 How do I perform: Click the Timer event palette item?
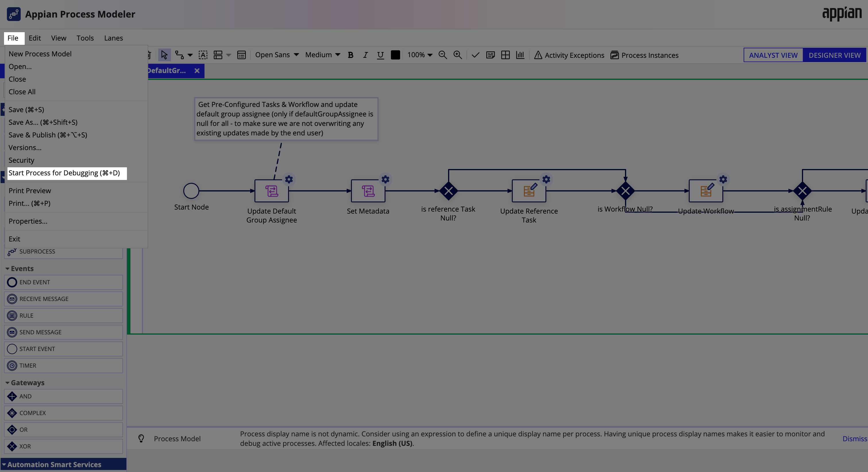click(63, 365)
